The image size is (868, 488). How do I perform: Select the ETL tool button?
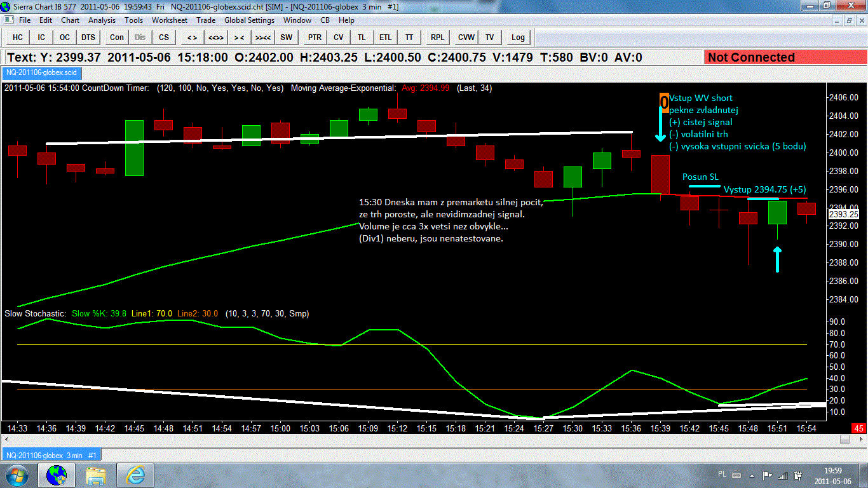[386, 37]
